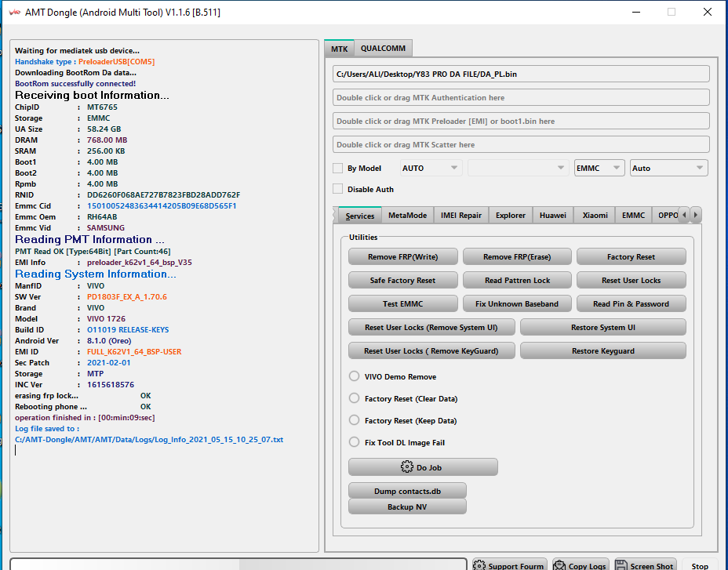Image resolution: width=728 pixels, height=570 pixels.
Task: Open the OPPO tab
Action: (666, 216)
